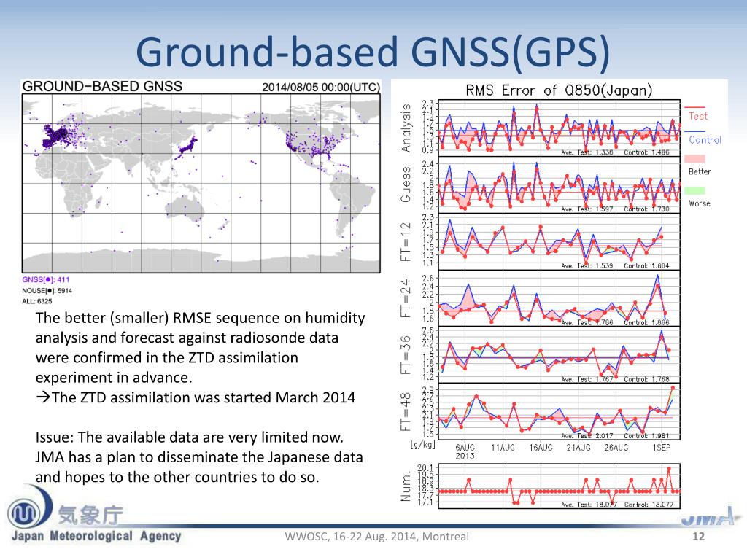Image resolution: width=747 pixels, height=560 pixels.
Task: Click the world map of GNSS stations
Action: click(x=201, y=183)
